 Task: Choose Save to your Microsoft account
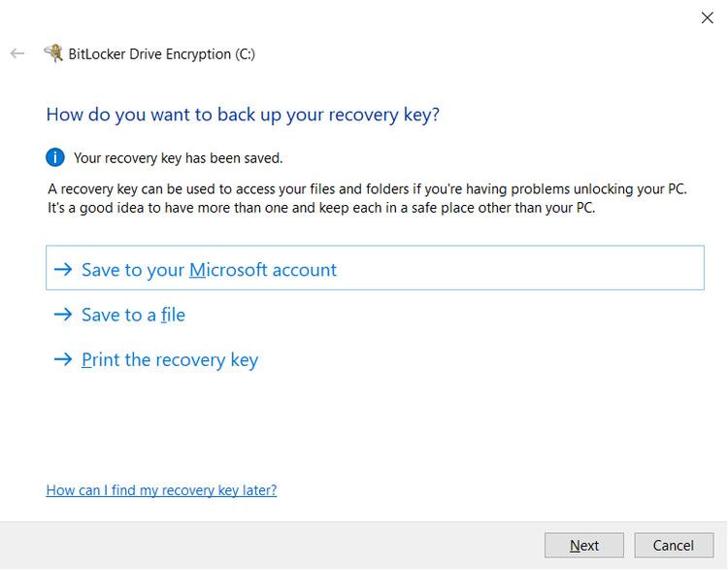pyautogui.click(x=209, y=269)
